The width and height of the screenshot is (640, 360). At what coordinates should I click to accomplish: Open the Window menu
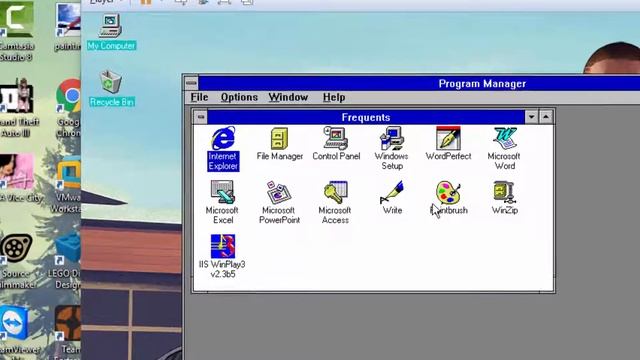(288, 97)
